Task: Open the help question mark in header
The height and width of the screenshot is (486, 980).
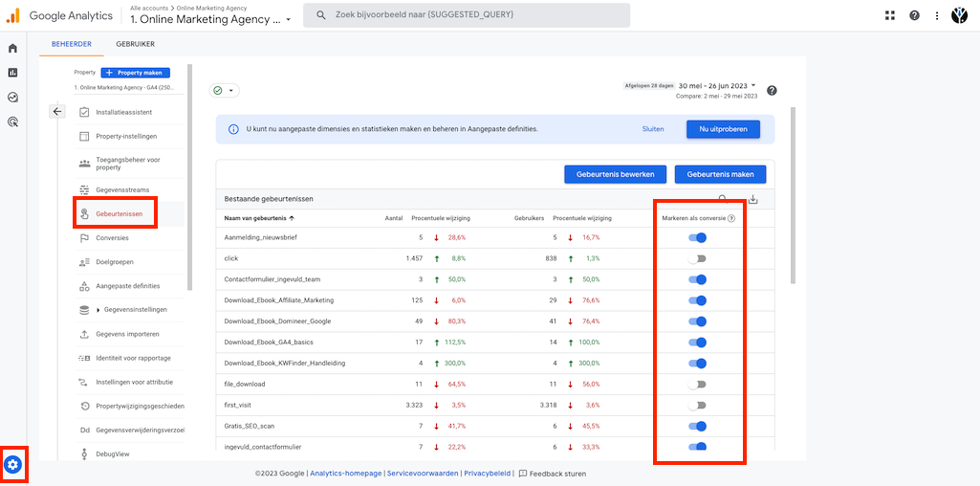Action: point(914,15)
